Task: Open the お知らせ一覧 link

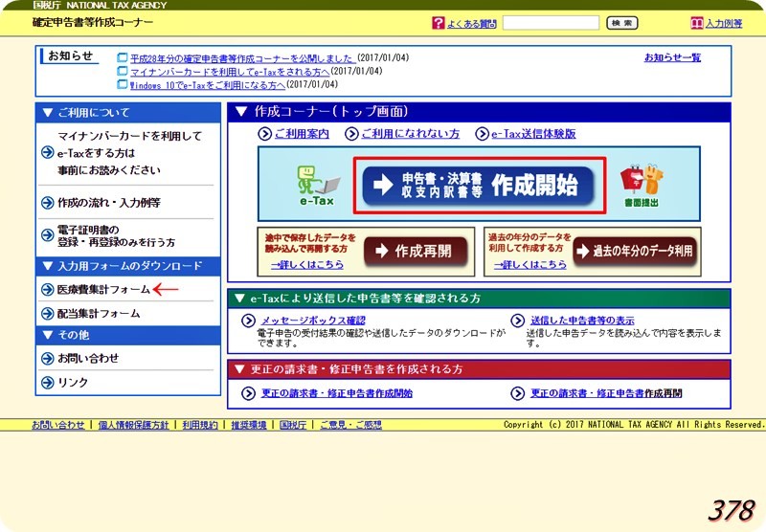Action: (672, 57)
